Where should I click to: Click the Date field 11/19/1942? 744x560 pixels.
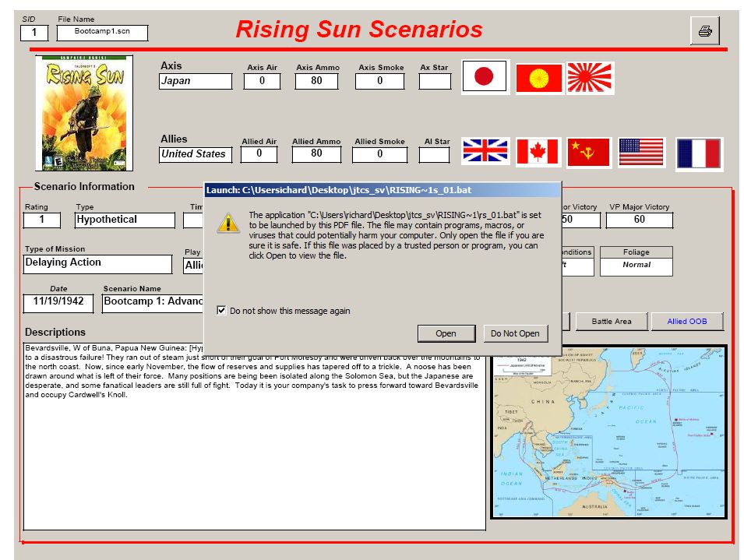pyautogui.click(x=58, y=304)
